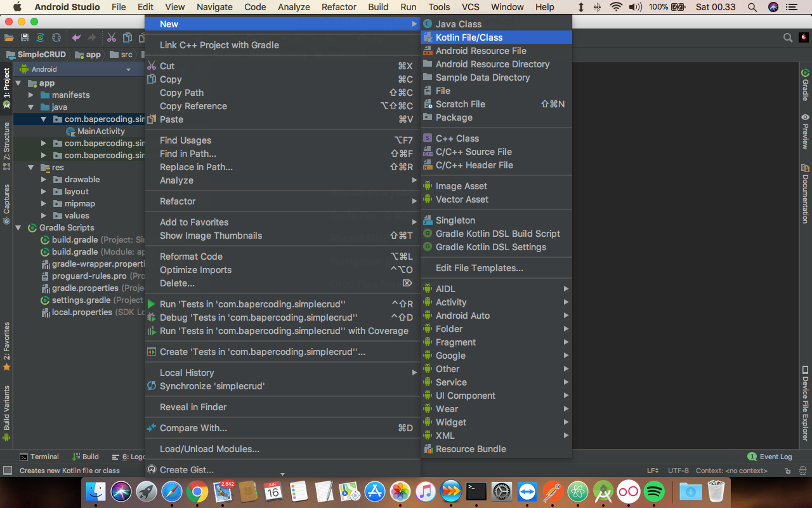Launch Terminal app from the Dock
This screenshot has height=508, width=812.
(x=476, y=491)
